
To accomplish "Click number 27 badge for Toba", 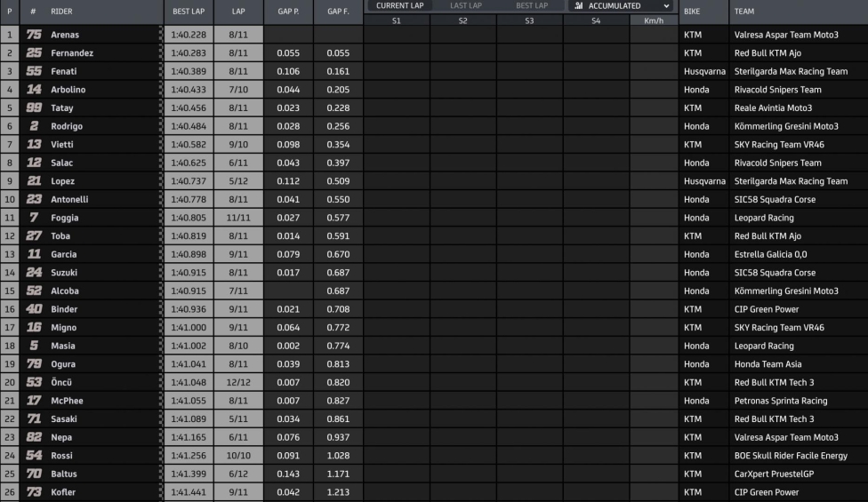I will tap(34, 235).
